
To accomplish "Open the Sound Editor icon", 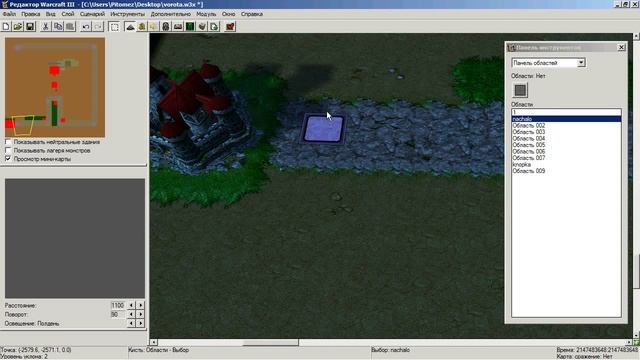I will click(x=153, y=27).
